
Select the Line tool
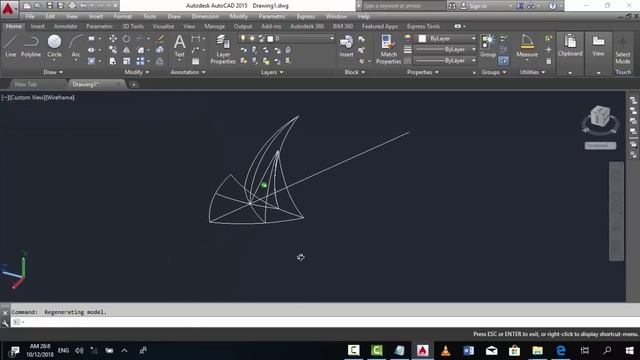[x=10, y=46]
